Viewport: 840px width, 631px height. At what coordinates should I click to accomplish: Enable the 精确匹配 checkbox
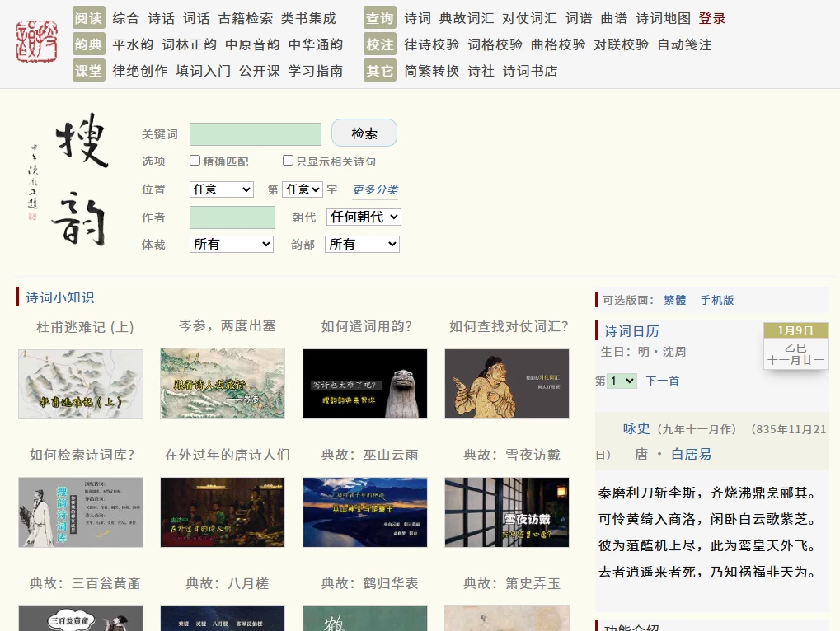[195, 161]
